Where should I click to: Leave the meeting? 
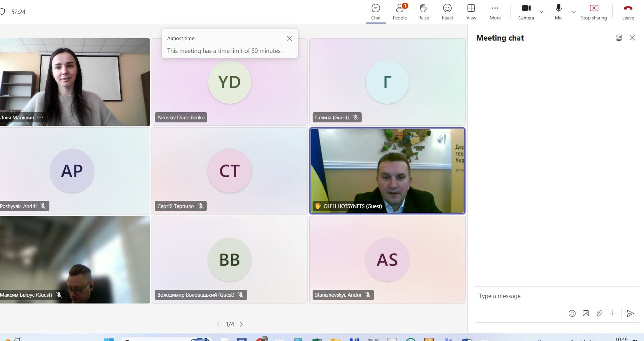[x=628, y=12]
